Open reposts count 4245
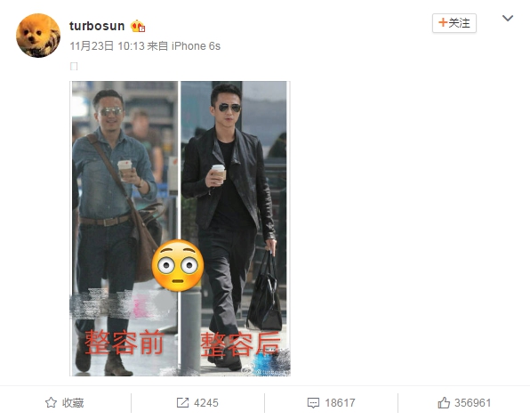The height and width of the screenshot is (420, 530). coord(206,403)
